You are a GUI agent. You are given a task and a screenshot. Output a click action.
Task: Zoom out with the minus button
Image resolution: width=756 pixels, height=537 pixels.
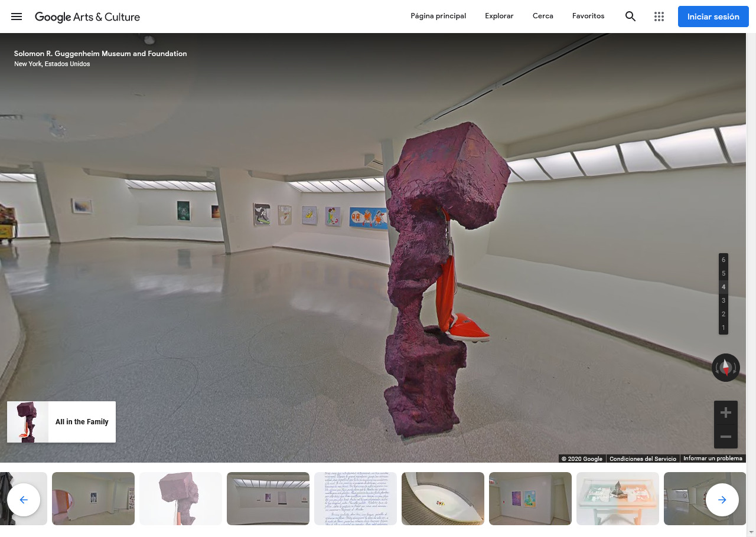[x=726, y=437]
